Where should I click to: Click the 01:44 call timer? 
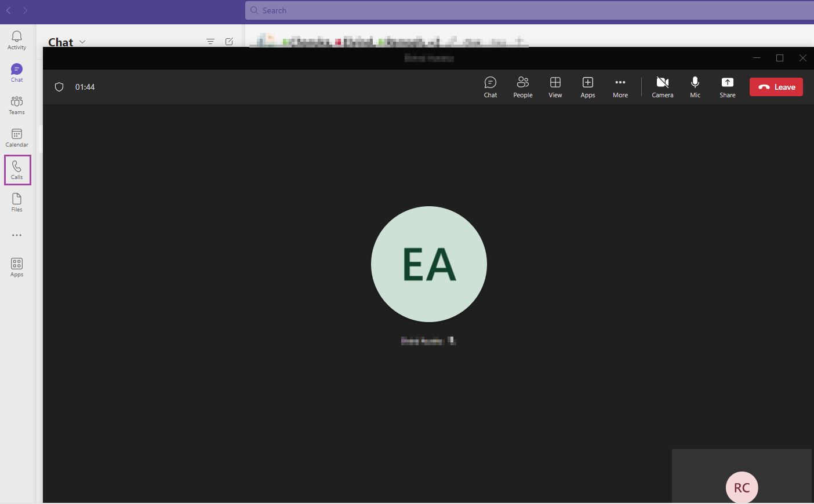[x=85, y=87]
